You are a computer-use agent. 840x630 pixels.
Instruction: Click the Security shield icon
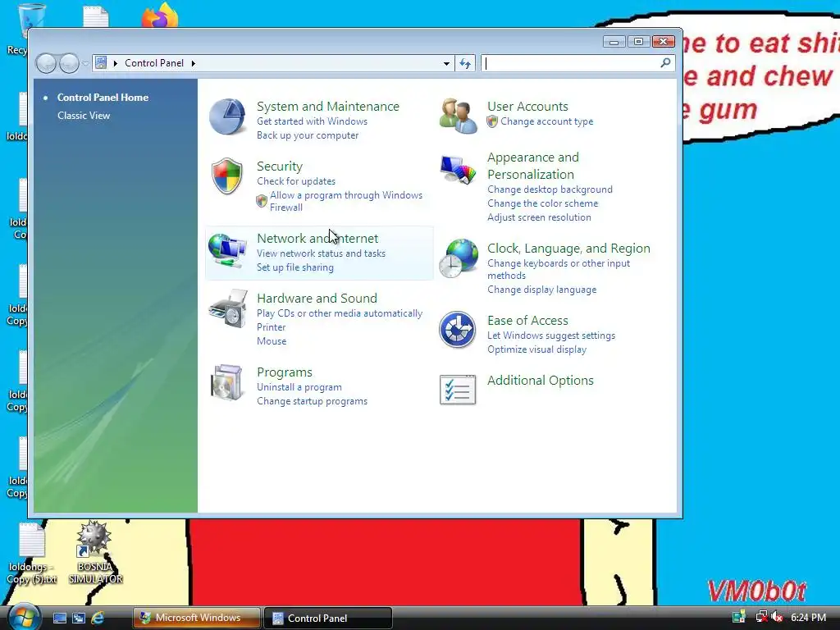(227, 176)
